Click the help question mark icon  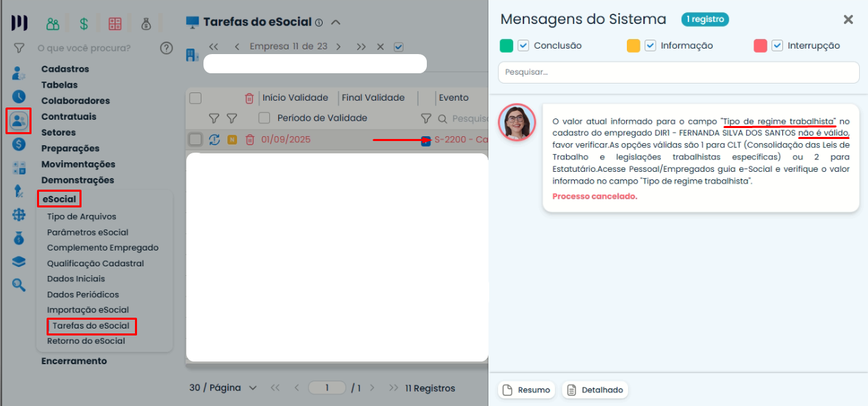pos(166,48)
